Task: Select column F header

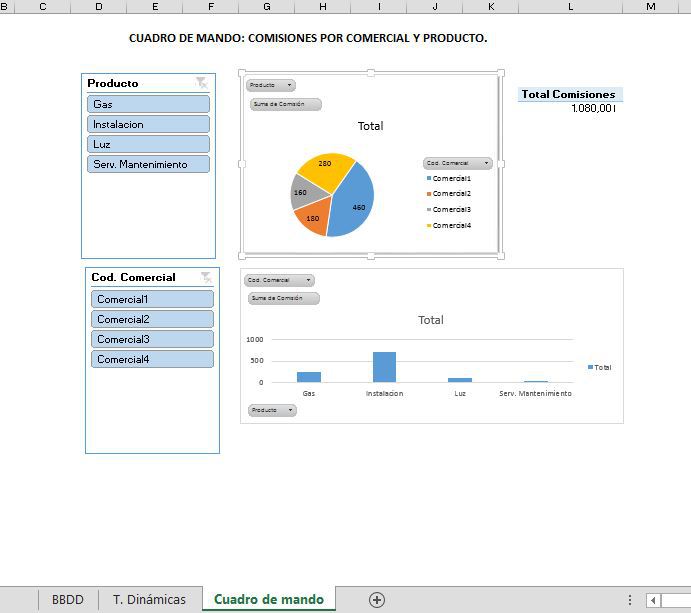Action: point(211,7)
